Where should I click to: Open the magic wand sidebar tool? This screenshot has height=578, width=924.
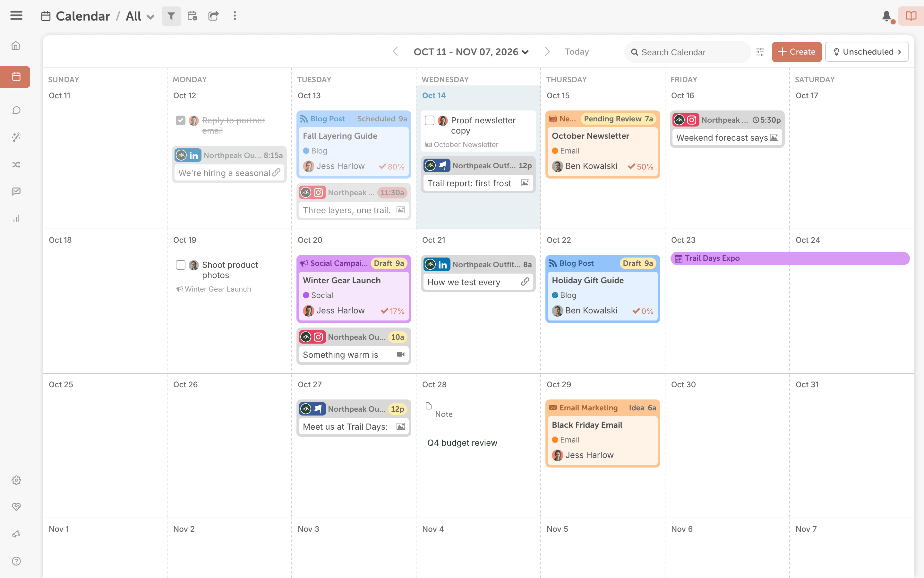click(16, 137)
